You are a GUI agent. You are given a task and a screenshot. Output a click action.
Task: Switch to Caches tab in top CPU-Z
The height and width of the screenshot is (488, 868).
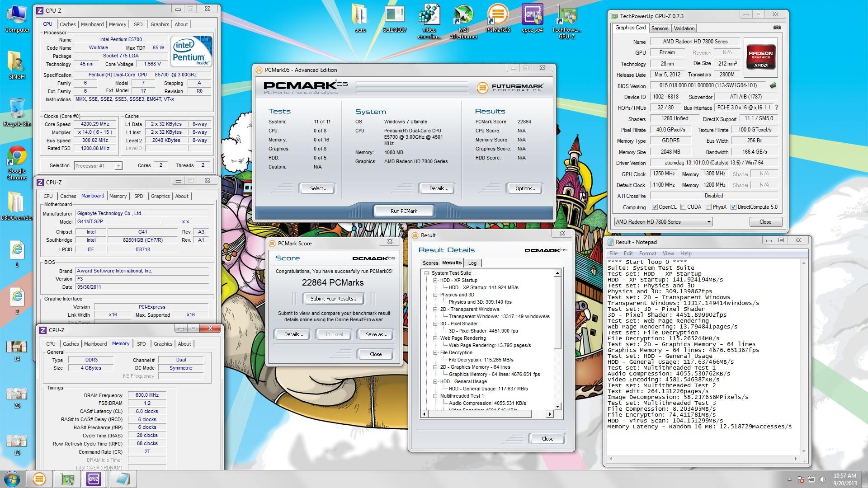68,24
